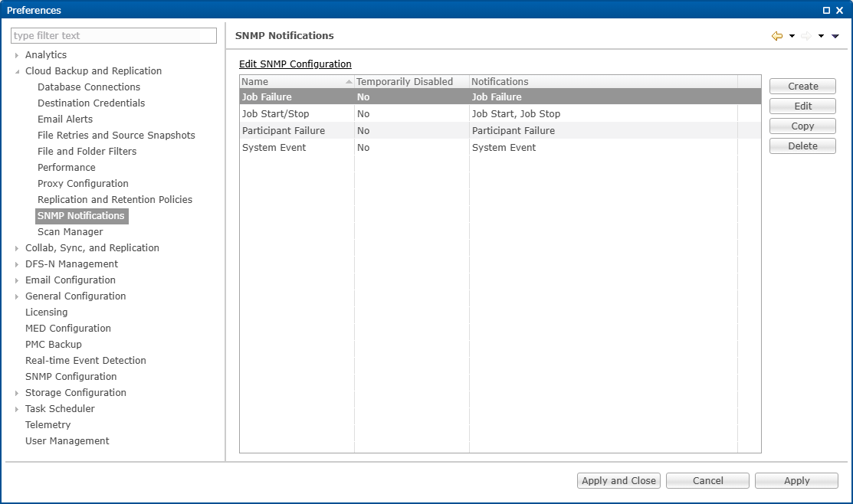Expand the DFS-N Management node
The image size is (853, 504).
[17, 264]
